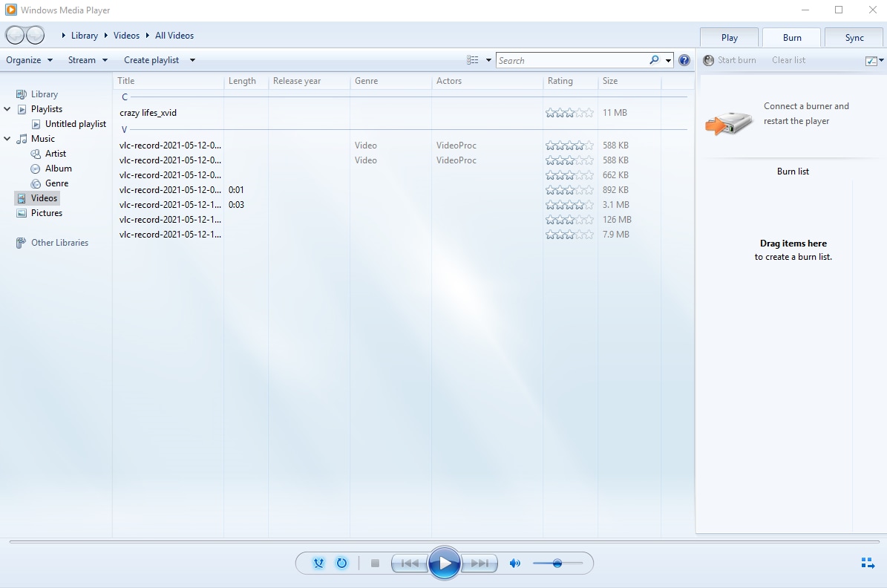Toggle repeat mode
Screen dimensions: 887x588
click(x=341, y=563)
